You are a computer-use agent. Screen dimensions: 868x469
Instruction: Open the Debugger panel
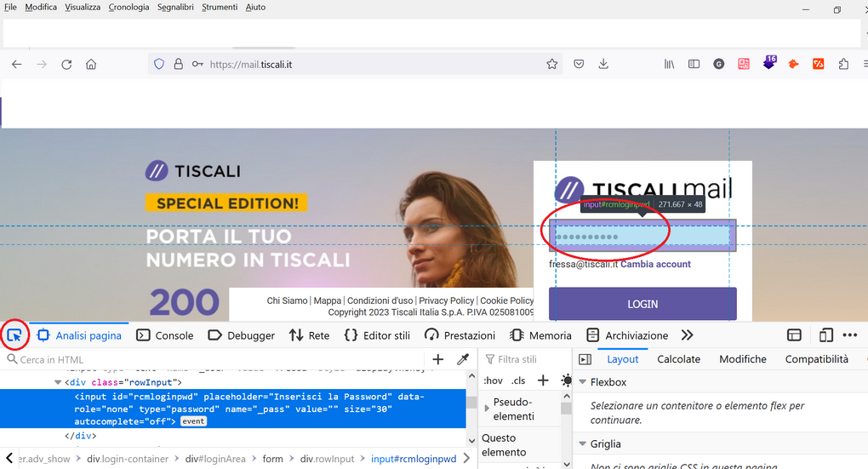pos(241,335)
